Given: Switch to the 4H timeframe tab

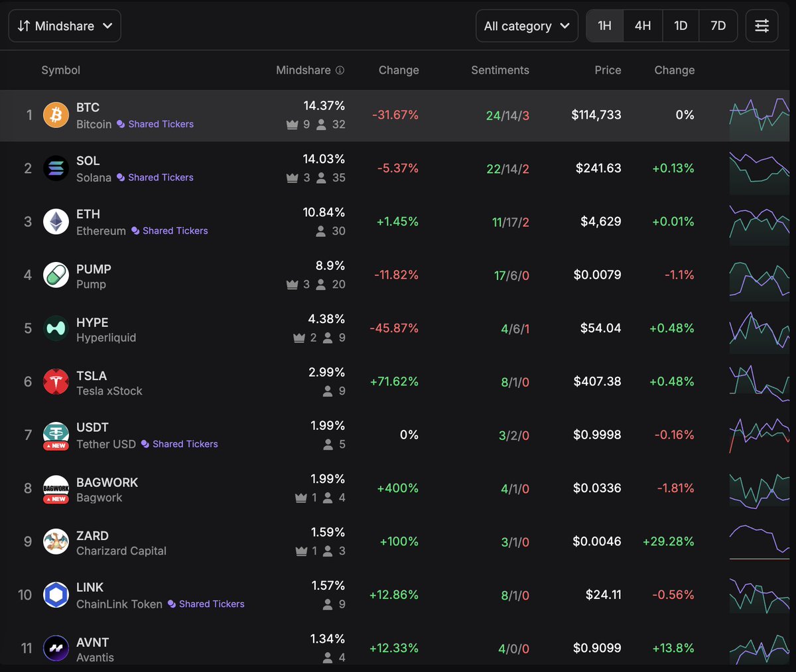Looking at the screenshot, I should [x=643, y=26].
